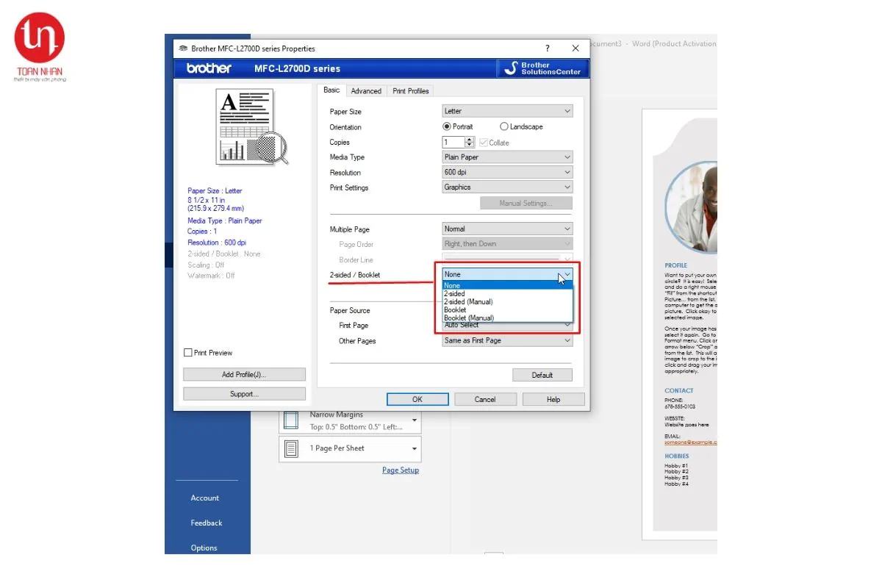Open the Print Profiles tab
882x588 pixels.
(x=411, y=91)
